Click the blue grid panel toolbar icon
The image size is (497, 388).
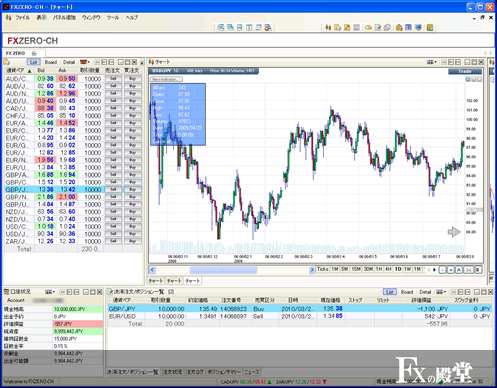click(x=408, y=27)
